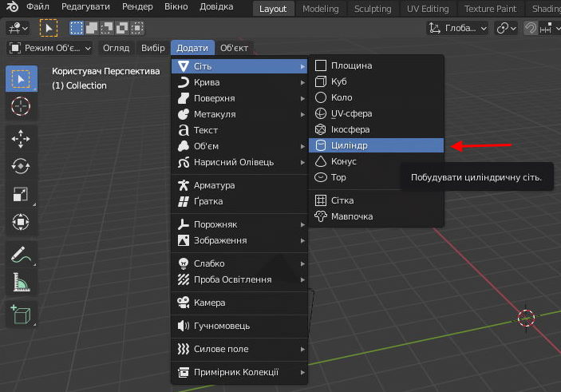Add a Коло mesh
The image size is (561, 392).
click(376, 97)
